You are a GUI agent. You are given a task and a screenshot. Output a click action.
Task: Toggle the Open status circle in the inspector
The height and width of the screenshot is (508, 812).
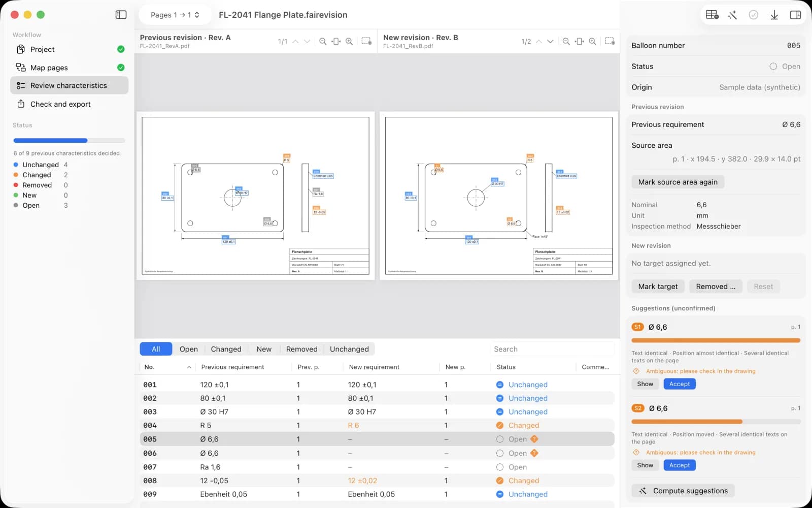773,67
